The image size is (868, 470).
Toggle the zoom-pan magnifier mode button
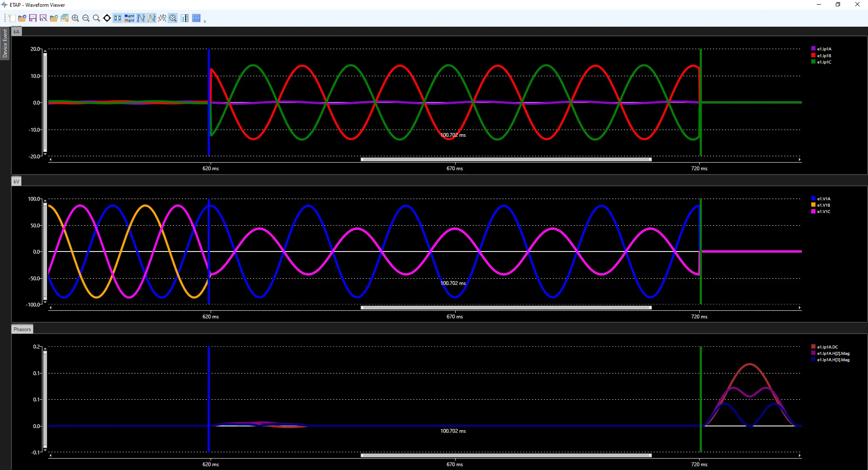coord(173,18)
